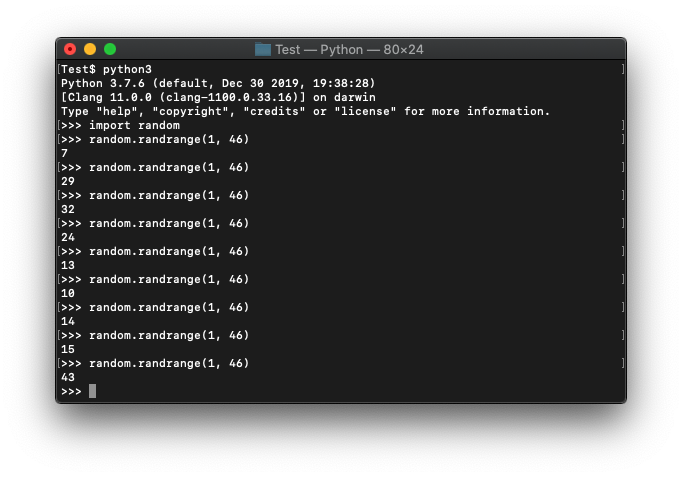Maximize Terminal window with green button
Image resolution: width=682 pixels, height=477 pixels.
point(110,49)
